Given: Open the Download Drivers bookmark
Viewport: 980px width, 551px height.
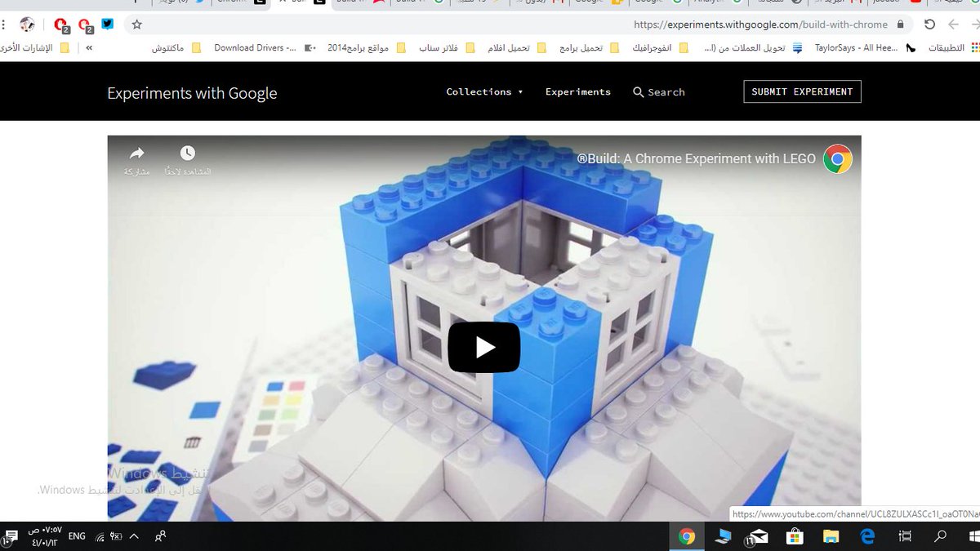Looking at the screenshot, I should (x=264, y=48).
